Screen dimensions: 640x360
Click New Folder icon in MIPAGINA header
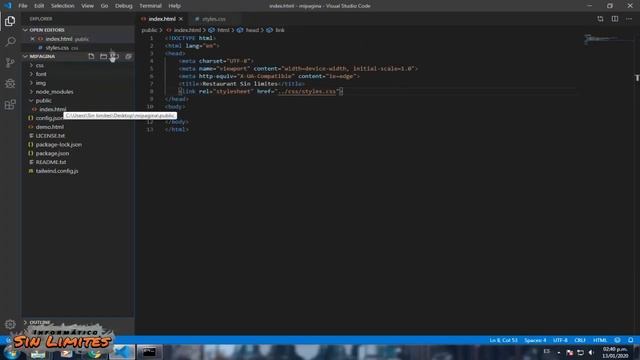103,56
